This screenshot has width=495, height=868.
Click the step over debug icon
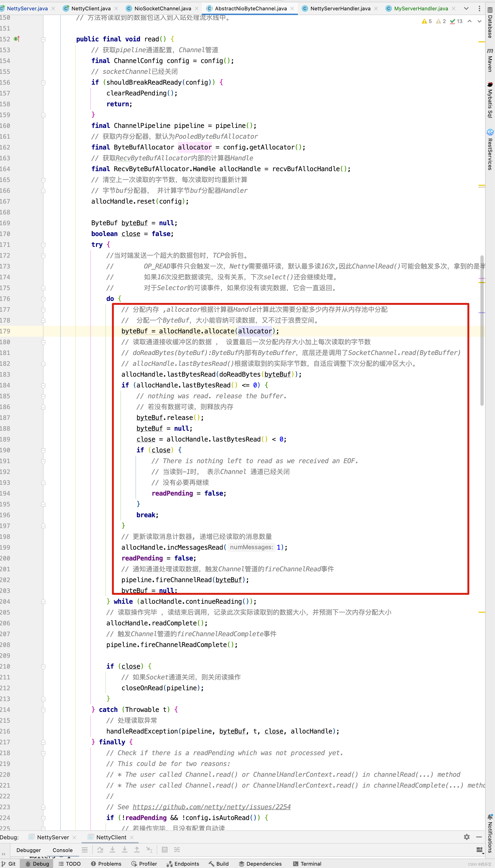tap(100, 850)
